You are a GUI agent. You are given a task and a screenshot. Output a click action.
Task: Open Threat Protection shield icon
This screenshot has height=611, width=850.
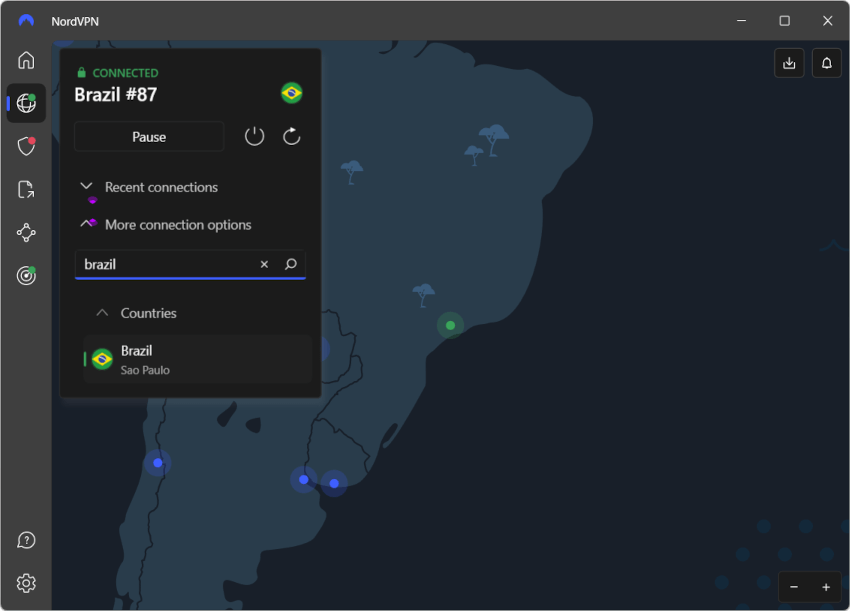(26, 146)
